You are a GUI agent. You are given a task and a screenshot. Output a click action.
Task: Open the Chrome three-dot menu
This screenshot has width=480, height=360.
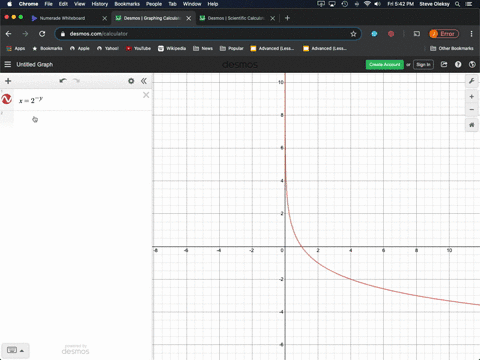(471, 34)
